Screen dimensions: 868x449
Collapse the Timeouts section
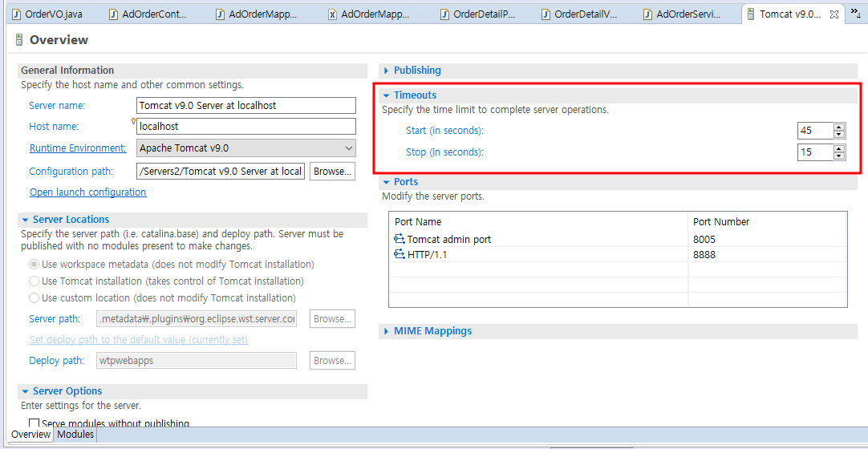[387, 95]
